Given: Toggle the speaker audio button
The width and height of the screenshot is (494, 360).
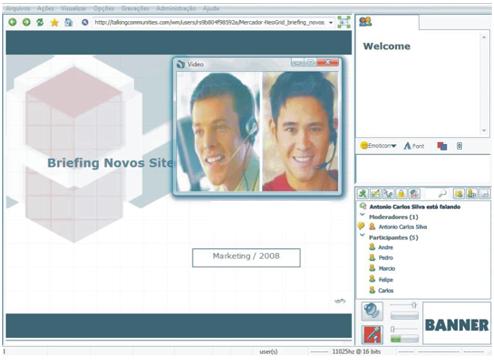Looking at the screenshot, I should coord(372,311).
